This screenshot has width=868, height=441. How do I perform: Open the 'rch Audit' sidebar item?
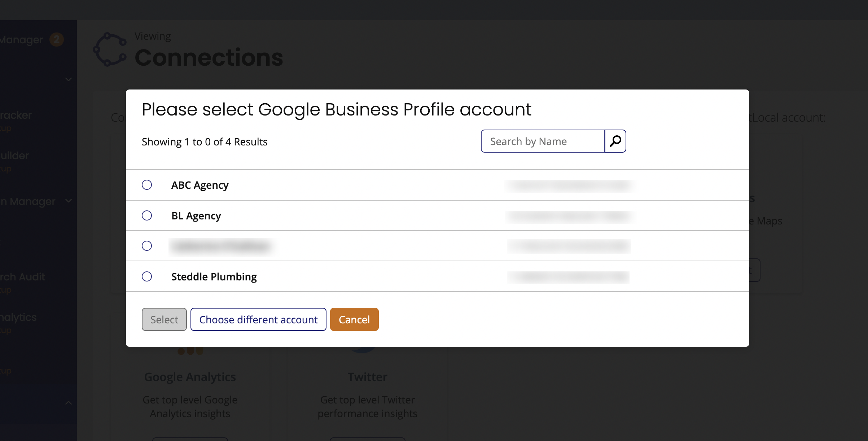click(x=22, y=277)
